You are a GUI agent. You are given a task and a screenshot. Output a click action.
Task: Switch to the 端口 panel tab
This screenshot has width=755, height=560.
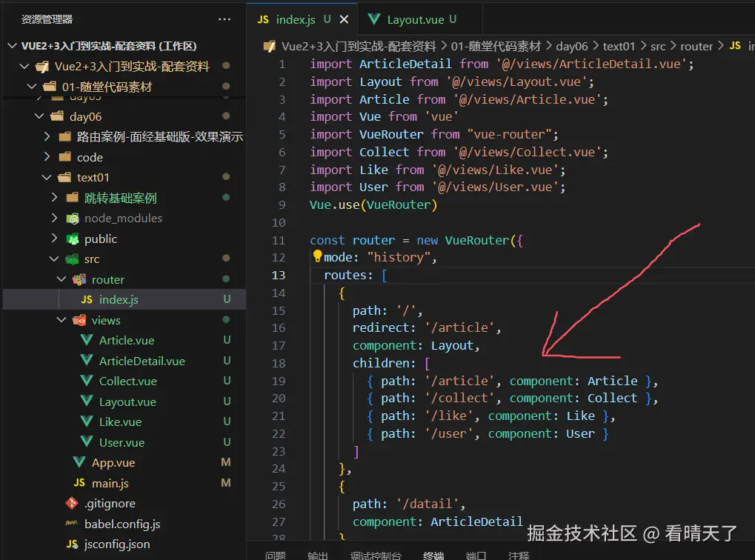476,556
